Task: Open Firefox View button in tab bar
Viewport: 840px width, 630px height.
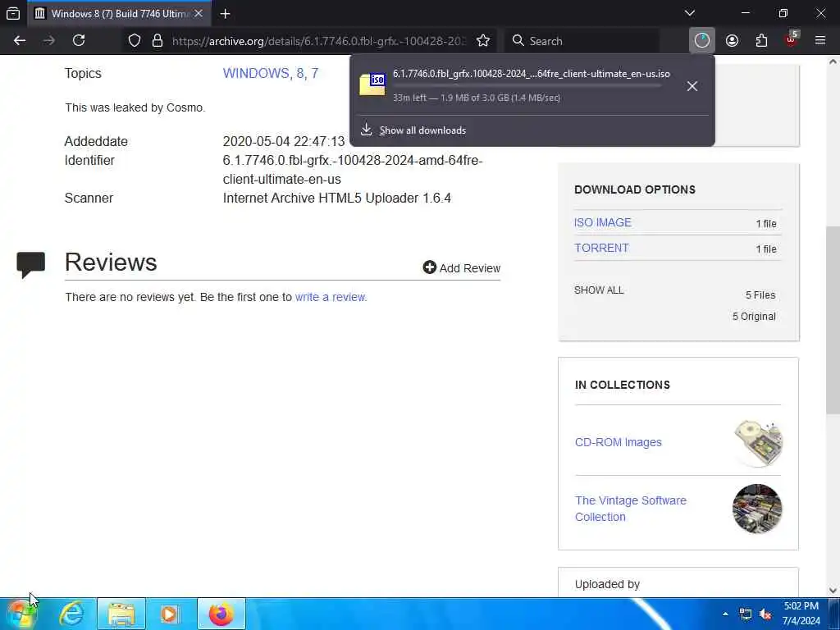Action: click(13, 14)
